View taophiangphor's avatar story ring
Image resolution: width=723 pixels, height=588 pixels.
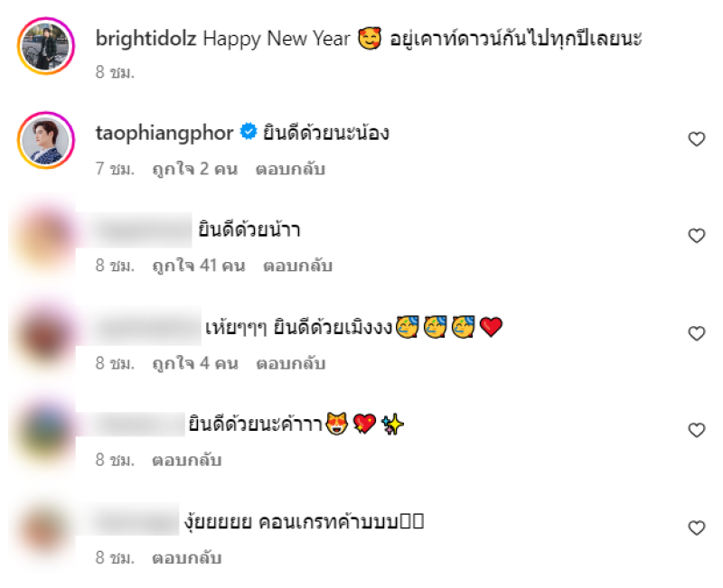tap(46, 140)
